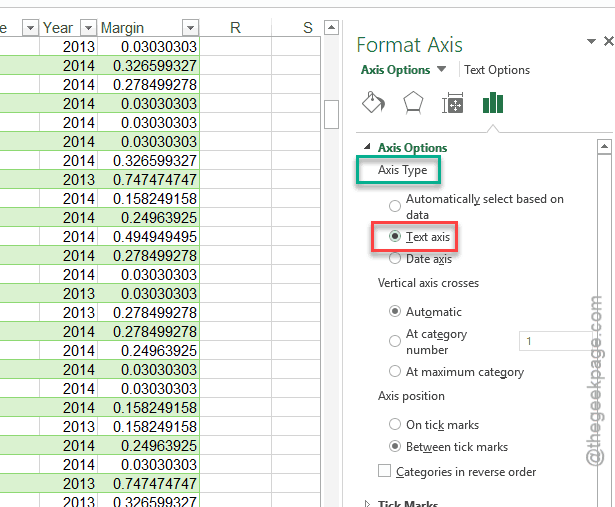Open the Size & Properties tab
Screen dimensions: 615x507
452,104
